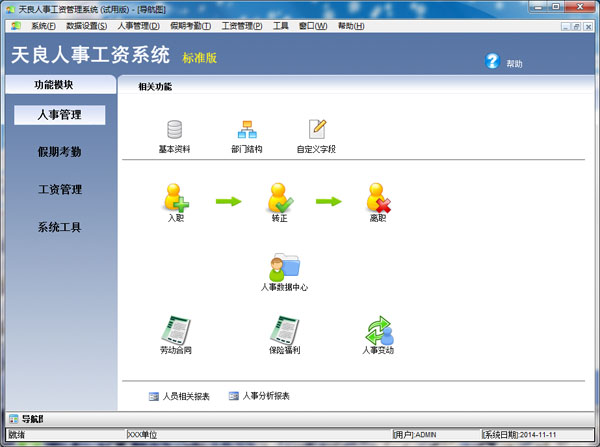
Task: Click the 人员相关报表 report icon
Action: pyautogui.click(x=153, y=396)
